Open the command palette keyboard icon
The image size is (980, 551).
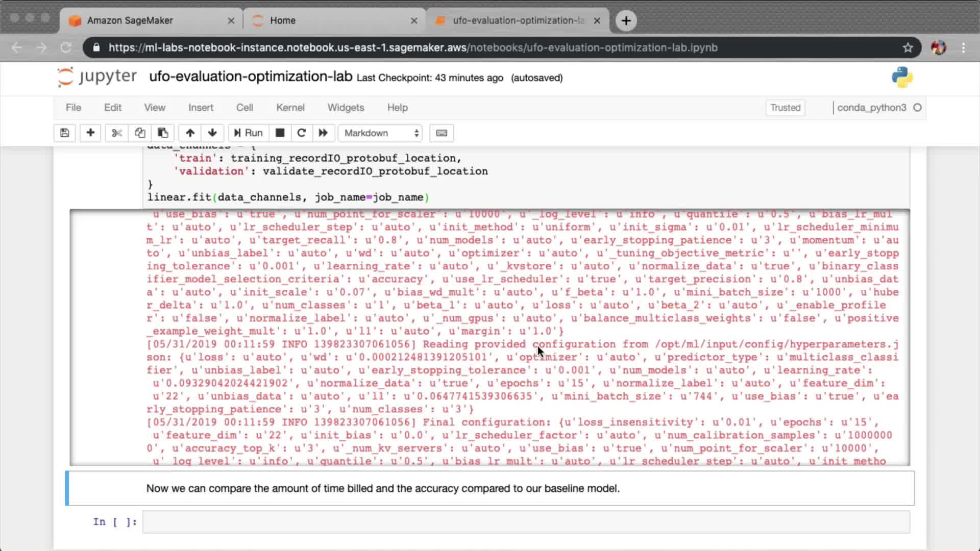[442, 133]
